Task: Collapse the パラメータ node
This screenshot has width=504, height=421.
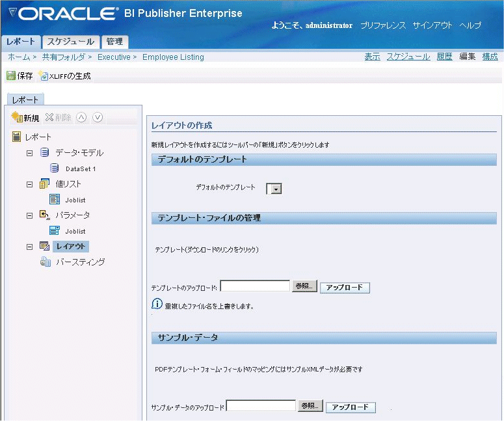Action: pos(29,215)
